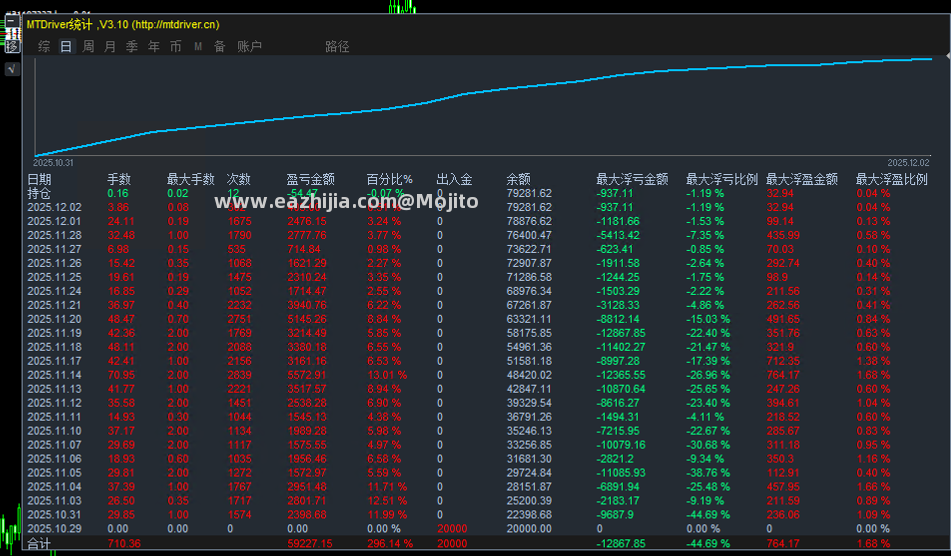Toggle the √ checkmark button

[12, 69]
